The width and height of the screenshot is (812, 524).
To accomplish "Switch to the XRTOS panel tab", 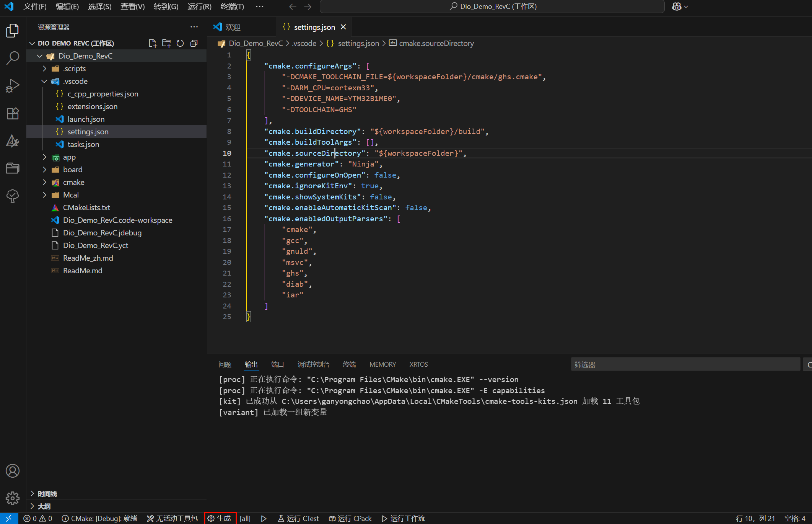I will point(418,364).
